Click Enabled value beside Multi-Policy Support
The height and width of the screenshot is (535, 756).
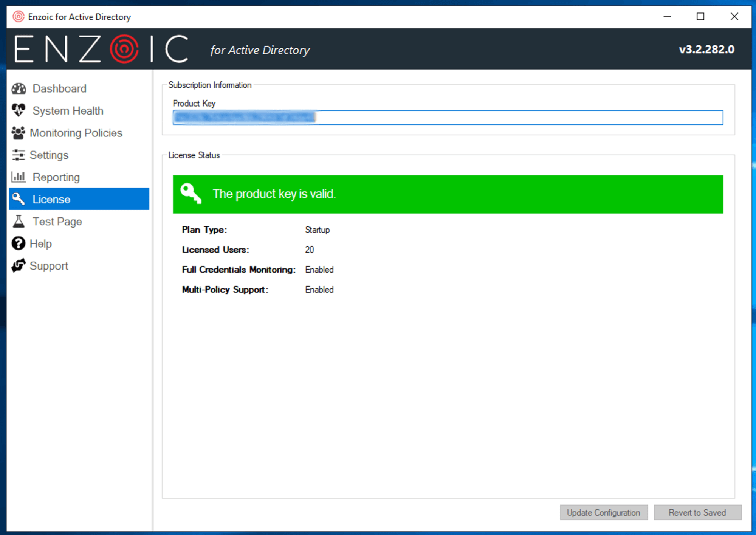[x=319, y=290]
